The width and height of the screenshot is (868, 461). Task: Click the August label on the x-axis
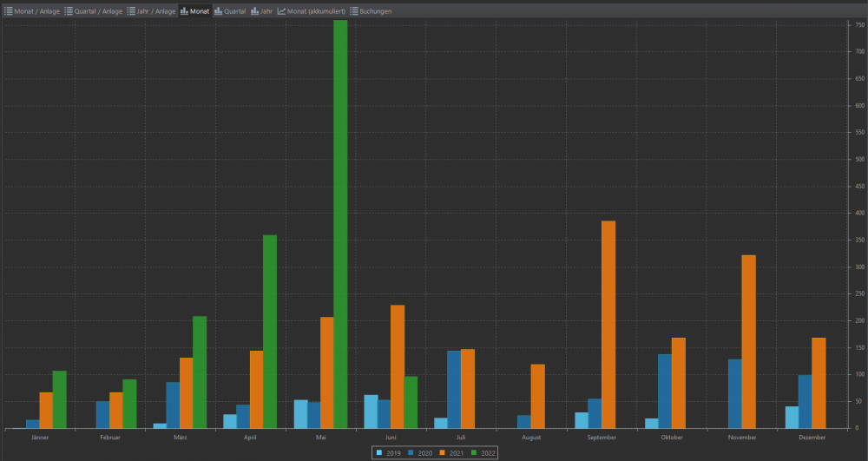pyautogui.click(x=531, y=438)
